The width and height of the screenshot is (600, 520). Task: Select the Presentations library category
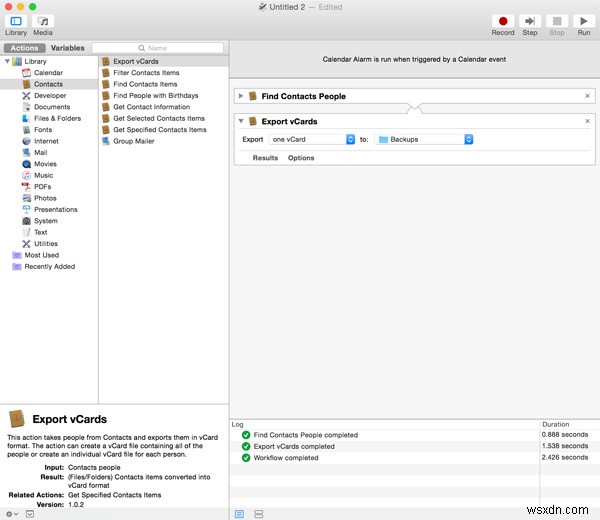[x=56, y=210]
